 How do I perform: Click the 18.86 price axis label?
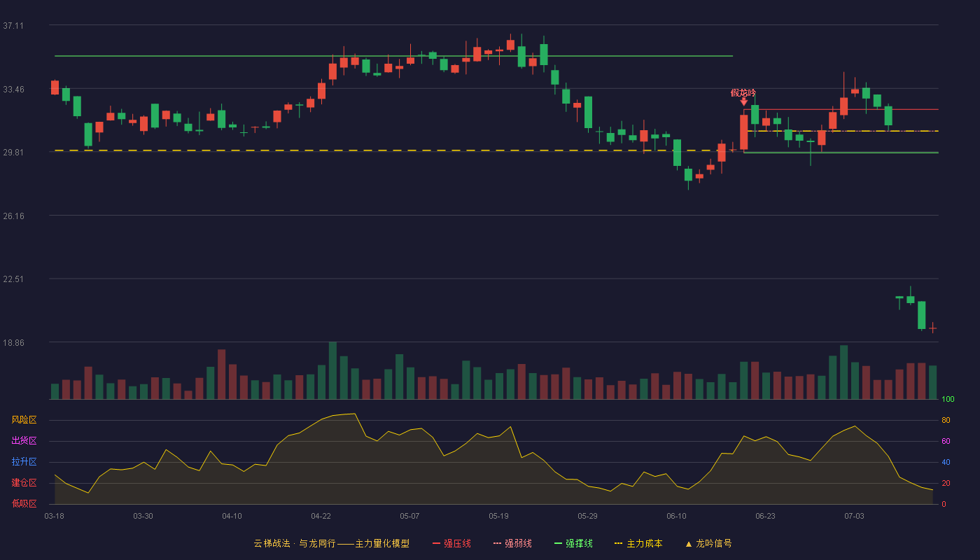pos(13,343)
